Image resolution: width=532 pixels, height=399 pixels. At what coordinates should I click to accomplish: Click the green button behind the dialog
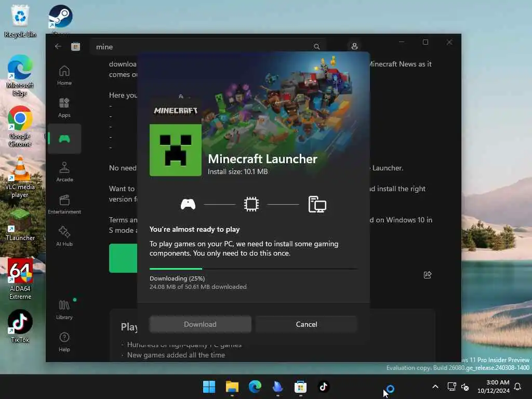click(123, 258)
